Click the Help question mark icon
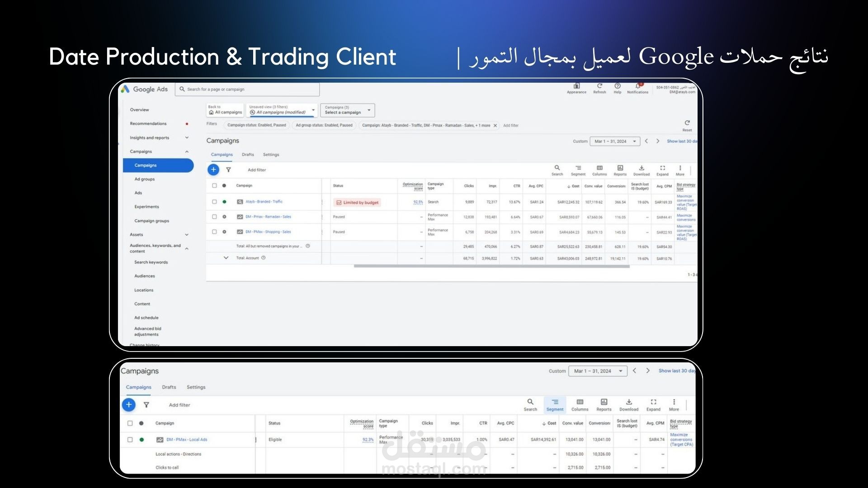The height and width of the screenshot is (488, 868). coord(618,86)
